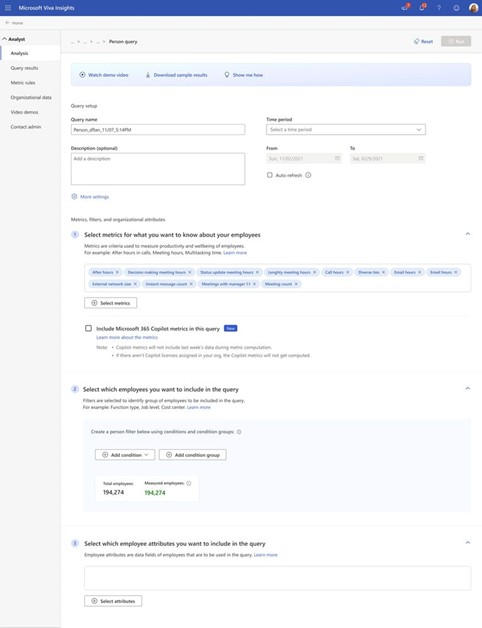
Task: Remove the Call hours metric tag
Action: (348, 272)
